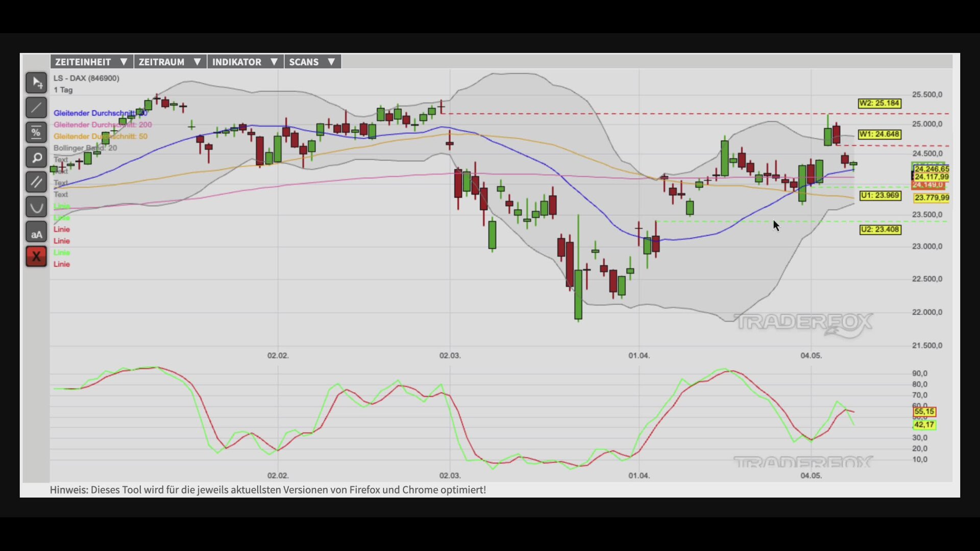Open the SCANS dropdown menu
Viewport: 980px width, 551px height.
pos(312,62)
